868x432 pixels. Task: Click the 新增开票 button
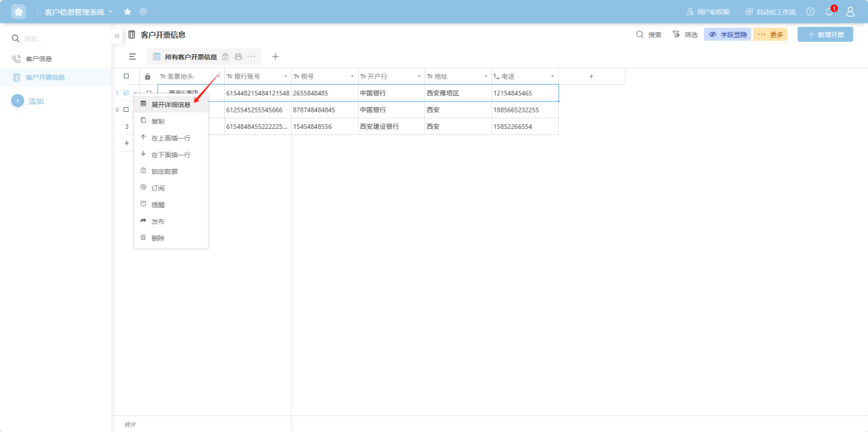point(825,34)
